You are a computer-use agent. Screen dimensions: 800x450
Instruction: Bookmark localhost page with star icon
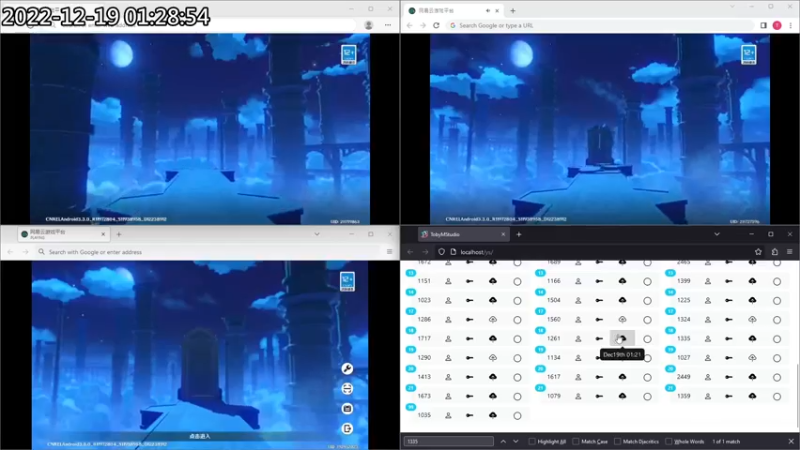[x=758, y=252]
